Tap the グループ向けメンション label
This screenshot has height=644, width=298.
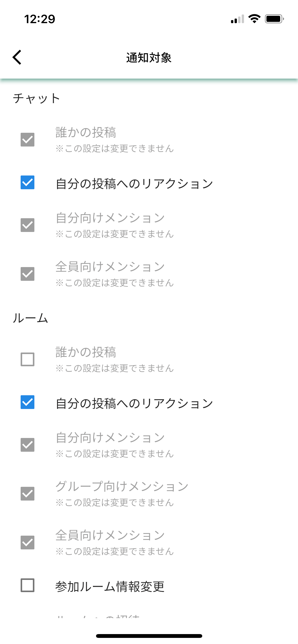[x=122, y=486]
